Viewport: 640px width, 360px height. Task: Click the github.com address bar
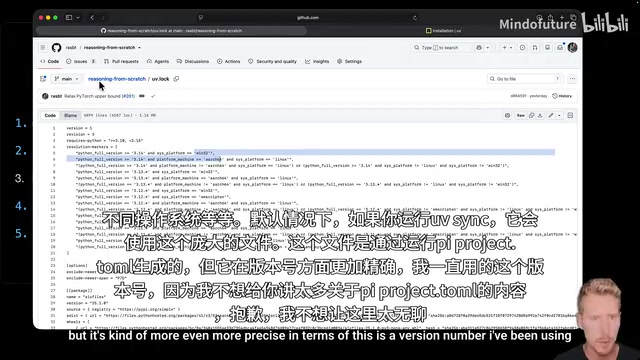(308, 18)
